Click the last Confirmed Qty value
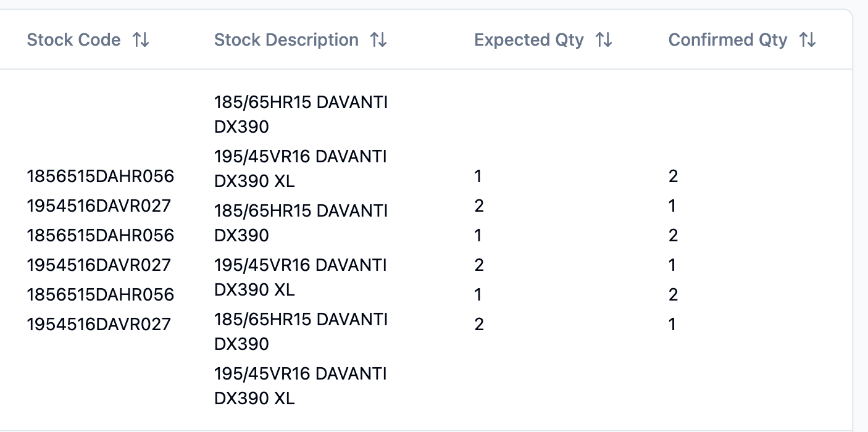Screen dimensions: 868x432 coord(672,325)
